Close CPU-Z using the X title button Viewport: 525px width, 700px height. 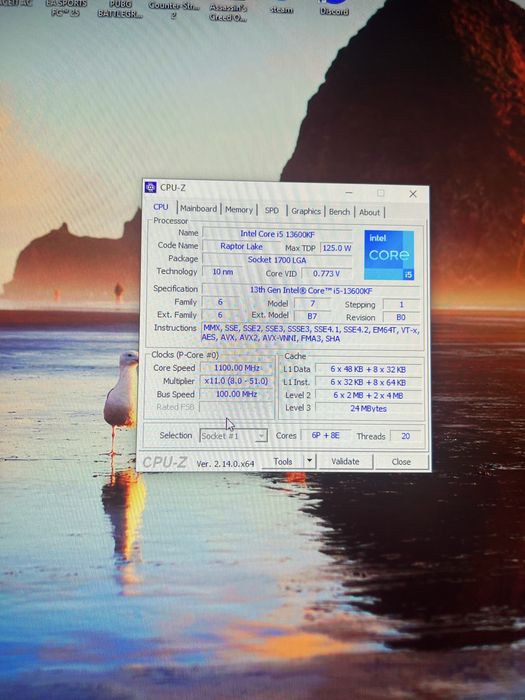tap(413, 194)
